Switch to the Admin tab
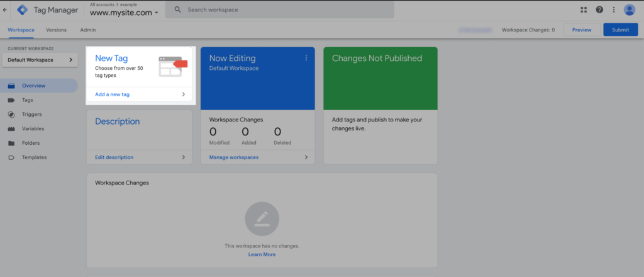The width and height of the screenshot is (644, 277). pos(88,30)
